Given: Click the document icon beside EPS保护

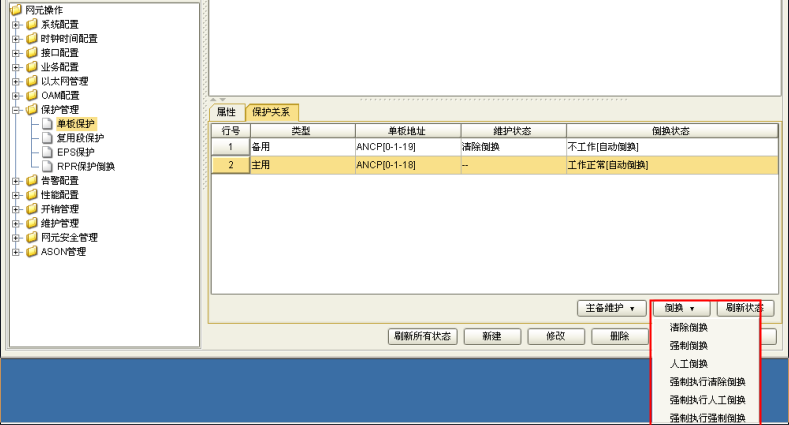Looking at the screenshot, I should (47, 152).
